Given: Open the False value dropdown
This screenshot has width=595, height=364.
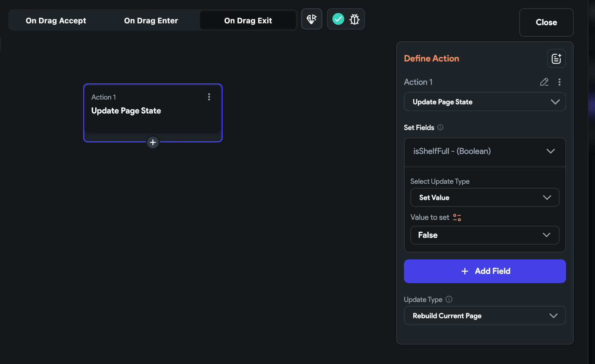Looking at the screenshot, I should coord(485,235).
